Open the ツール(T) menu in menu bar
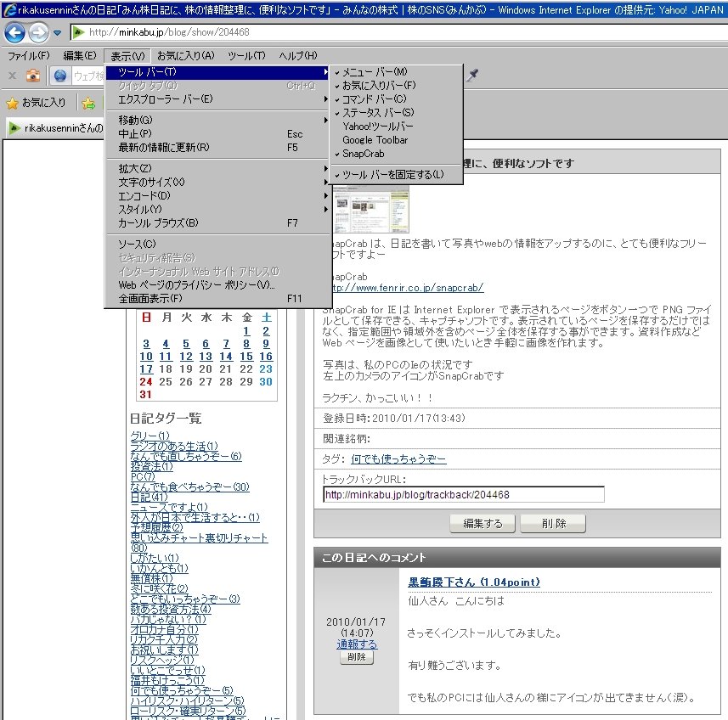Viewport: 728px width, 720px height. point(246,56)
